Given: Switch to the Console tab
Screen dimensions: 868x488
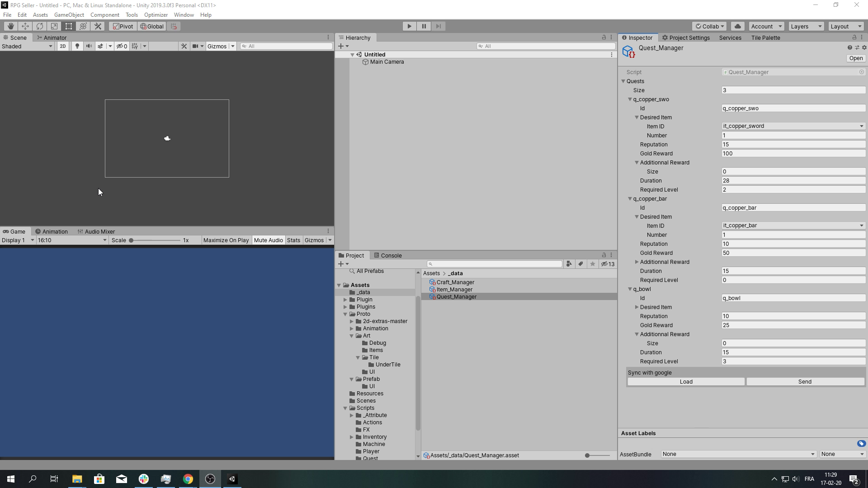Looking at the screenshot, I should pos(388,255).
